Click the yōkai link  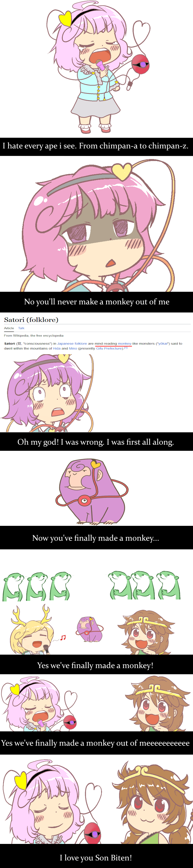(162, 343)
